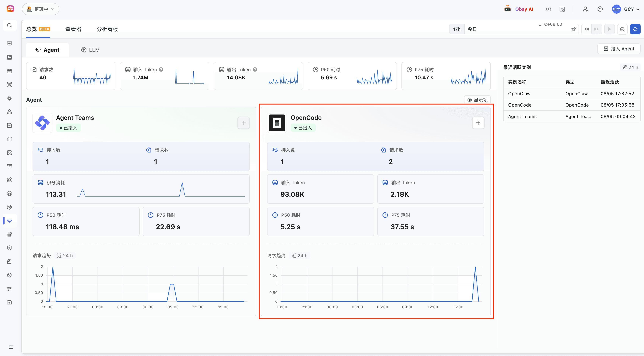Click the 17h time range label
The width and height of the screenshot is (644, 356).
click(x=457, y=29)
